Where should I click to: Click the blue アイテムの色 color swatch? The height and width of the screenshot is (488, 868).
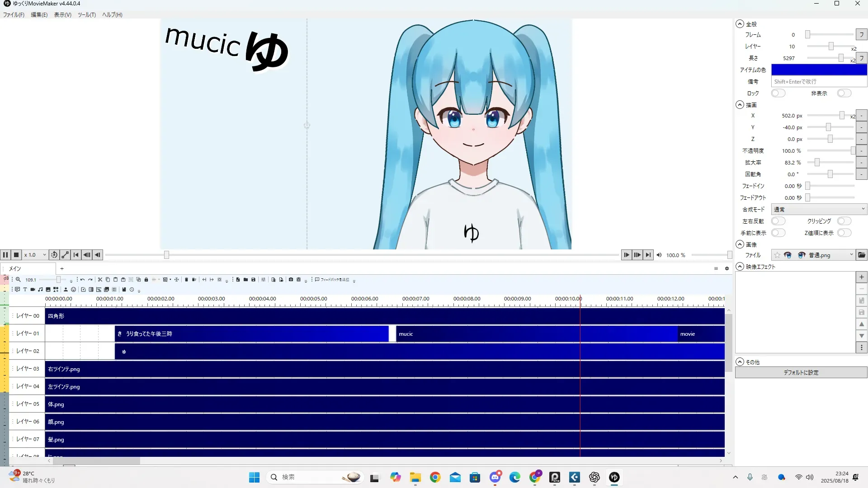pos(819,70)
